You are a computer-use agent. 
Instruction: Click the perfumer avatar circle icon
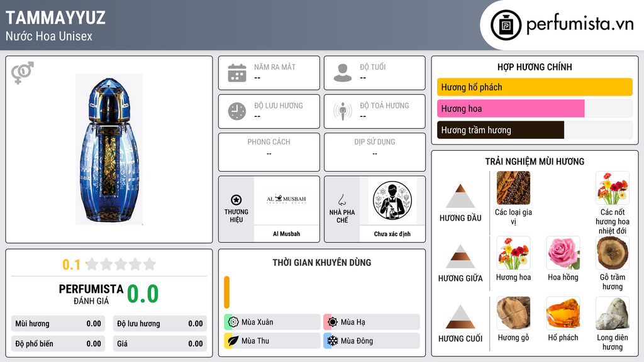(x=392, y=200)
